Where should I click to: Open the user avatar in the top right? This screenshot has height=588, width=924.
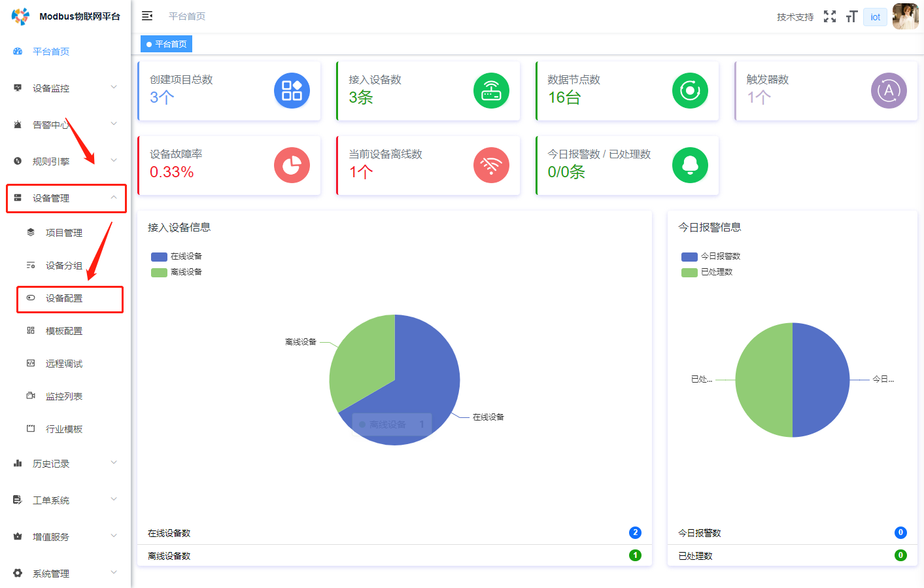click(x=905, y=16)
